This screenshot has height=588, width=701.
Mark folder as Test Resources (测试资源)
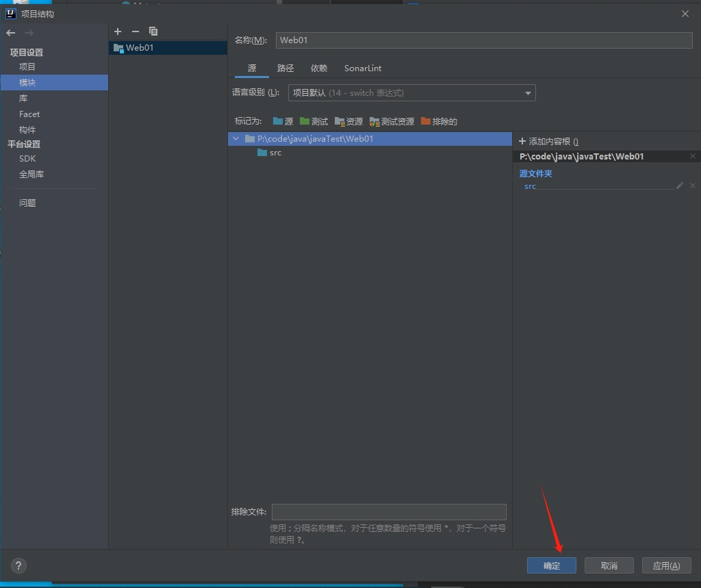point(392,121)
